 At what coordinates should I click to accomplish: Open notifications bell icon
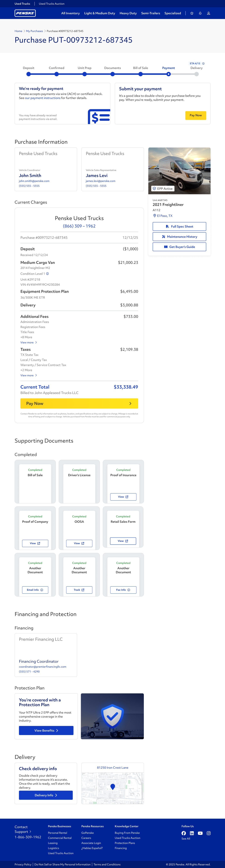coord(200,13)
